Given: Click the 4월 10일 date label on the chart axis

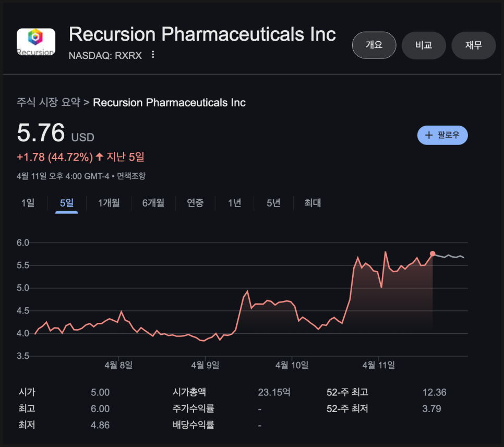Looking at the screenshot, I should (x=292, y=365).
